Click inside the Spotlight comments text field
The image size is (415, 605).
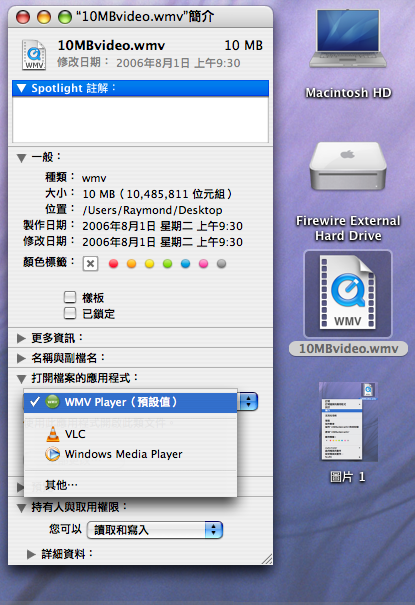(140, 119)
